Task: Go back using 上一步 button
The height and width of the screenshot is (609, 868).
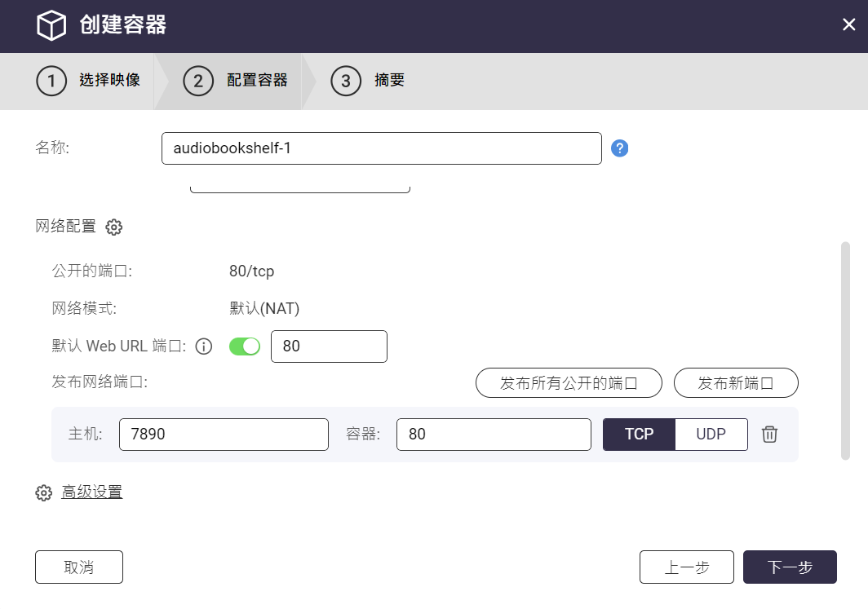Action: point(686,567)
